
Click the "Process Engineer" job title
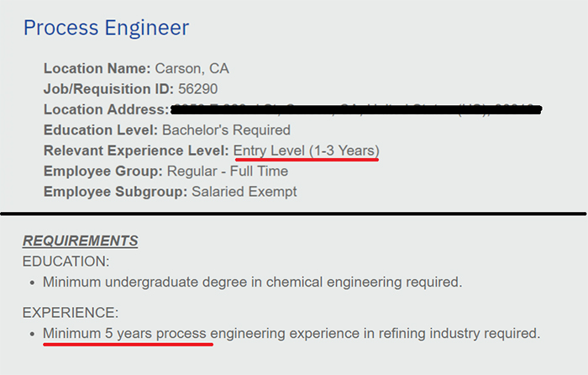[106, 28]
